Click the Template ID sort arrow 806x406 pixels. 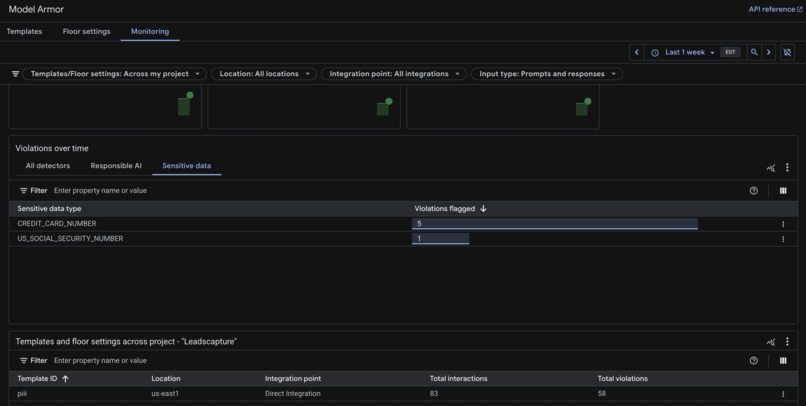point(65,379)
